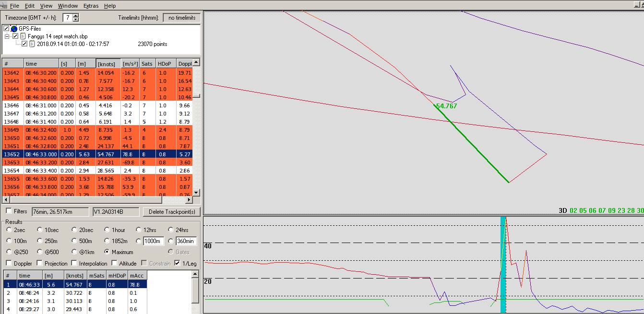Click the Fangys 14 sept watch.sbp file icon
Viewport: 644px width, 314px height.
click(23, 36)
